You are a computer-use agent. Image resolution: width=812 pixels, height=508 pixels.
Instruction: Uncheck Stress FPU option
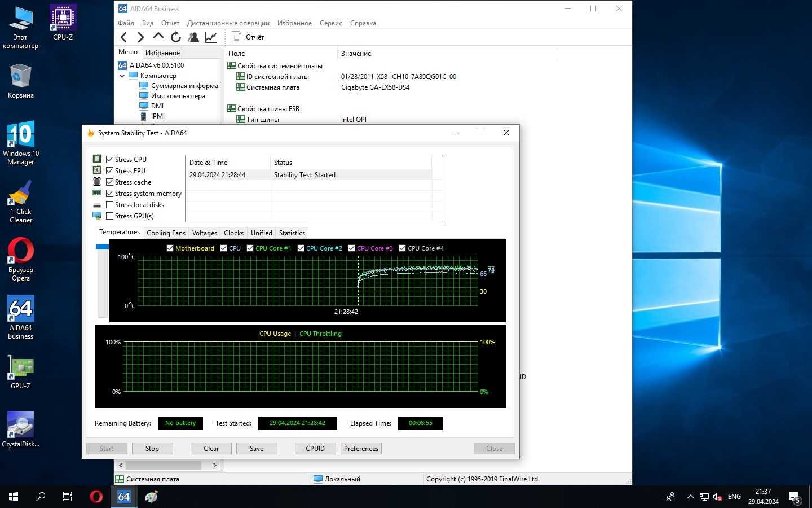coord(110,171)
